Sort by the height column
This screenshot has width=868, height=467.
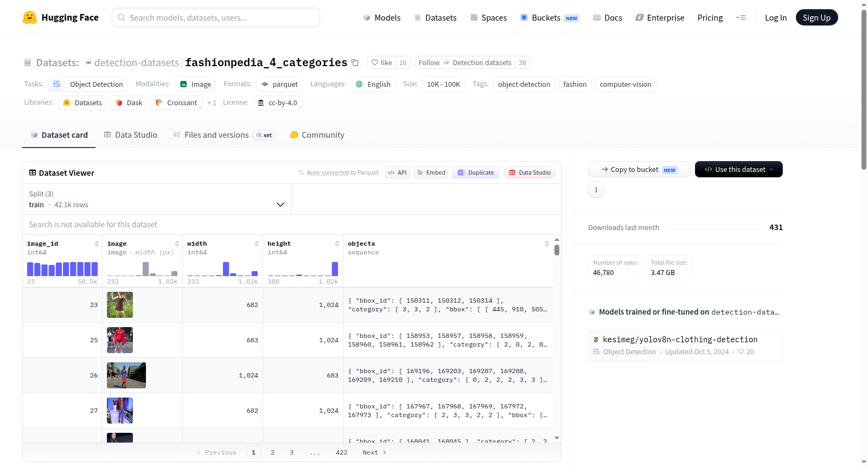coord(337,244)
